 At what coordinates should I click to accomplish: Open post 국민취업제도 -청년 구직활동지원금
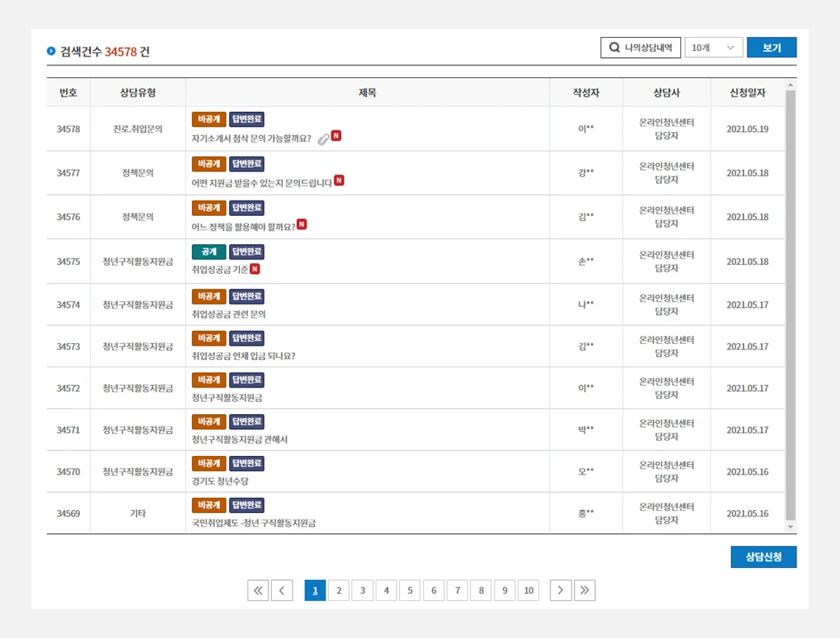[254, 523]
